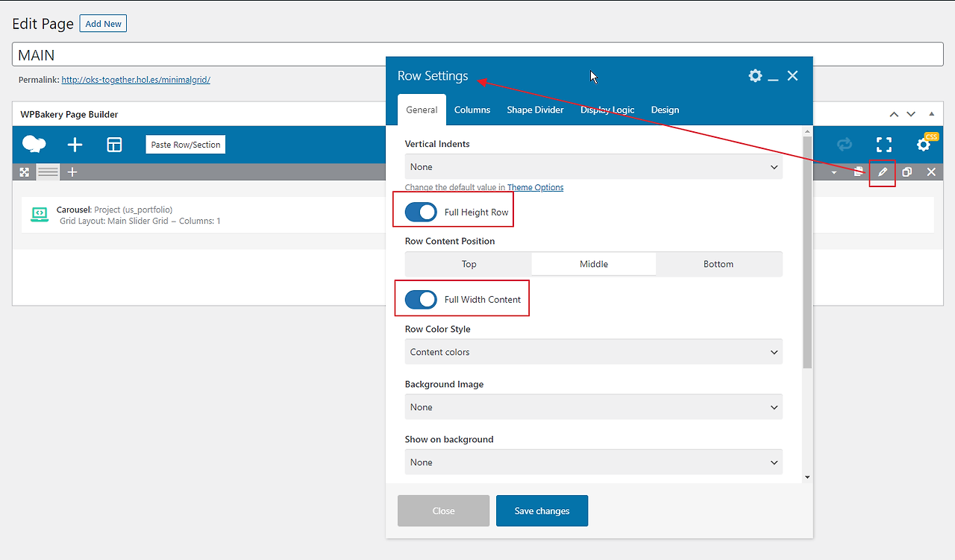Switch to the Columns tab
The image size is (955, 560).
[x=472, y=110]
